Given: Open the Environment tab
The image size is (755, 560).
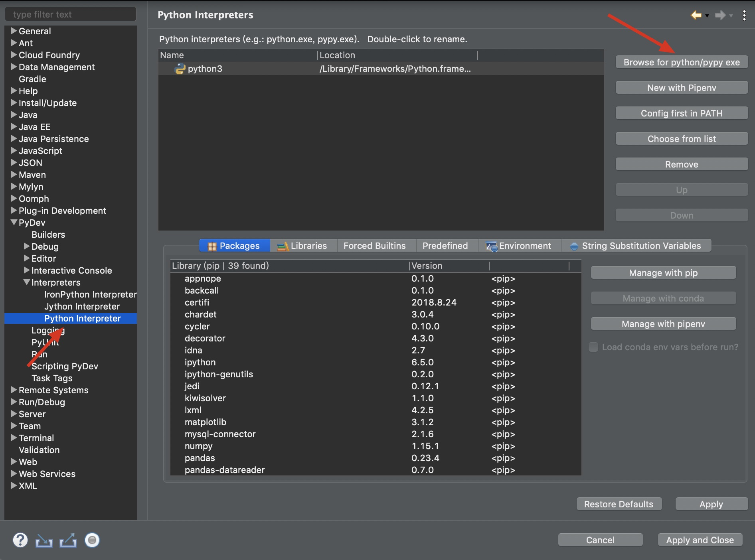Looking at the screenshot, I should pos(520,246).
